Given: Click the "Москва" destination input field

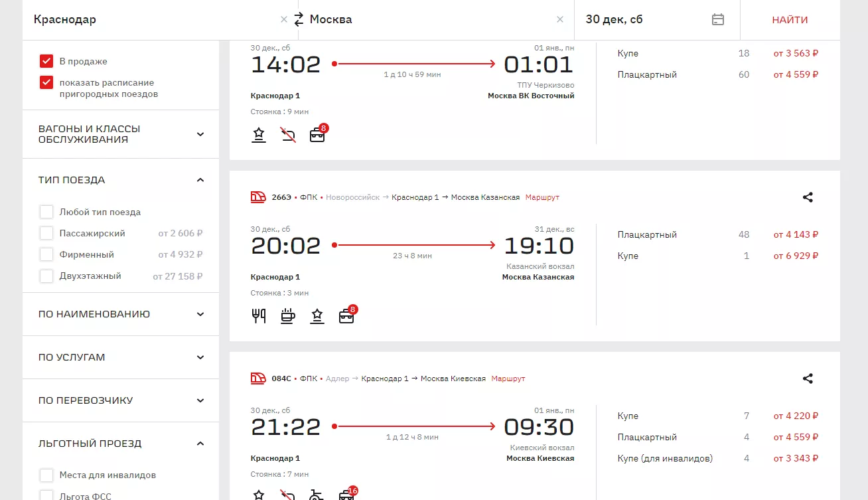Looking at the screenshot, I should (425, 19).
